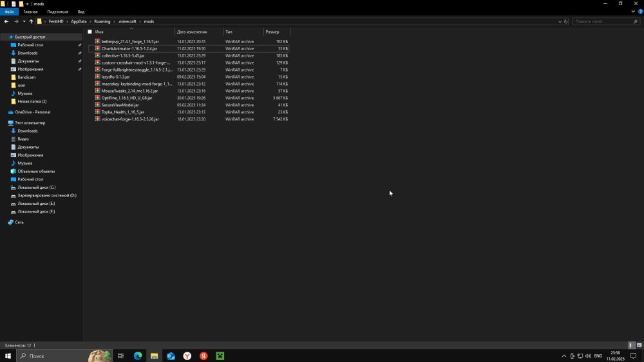This screenshot has width=644, height=362.
Task: Click the Properties quick access toolbar icon
Action: pos(14,4)
